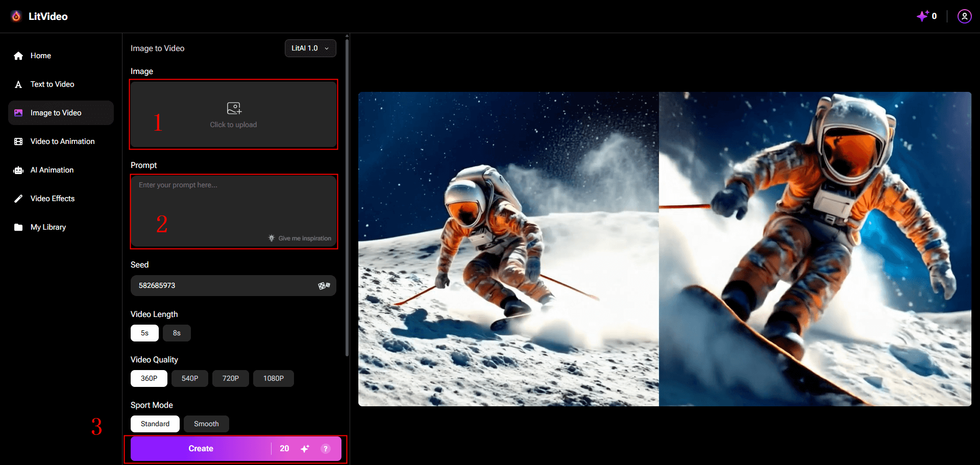
Task: Open the LitAI 1.0 model dropdown
Action: pyautogui.click(x=310, y=48)
